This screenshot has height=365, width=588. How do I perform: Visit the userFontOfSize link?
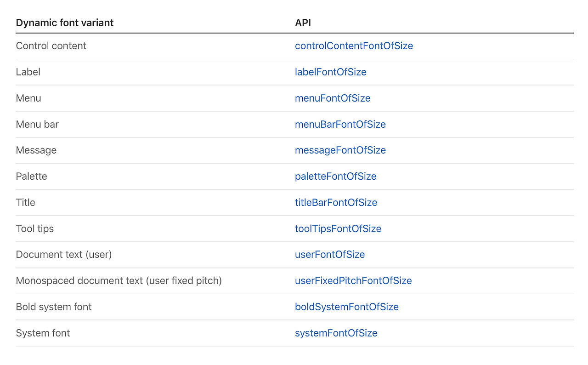click(x=329, y=255)
